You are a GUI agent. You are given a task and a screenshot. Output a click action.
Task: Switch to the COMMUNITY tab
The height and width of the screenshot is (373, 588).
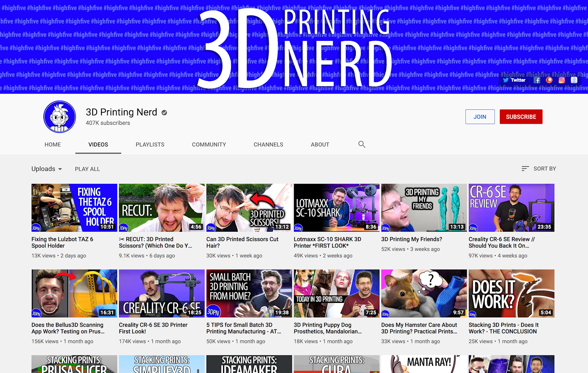click(x=209, y=144)
